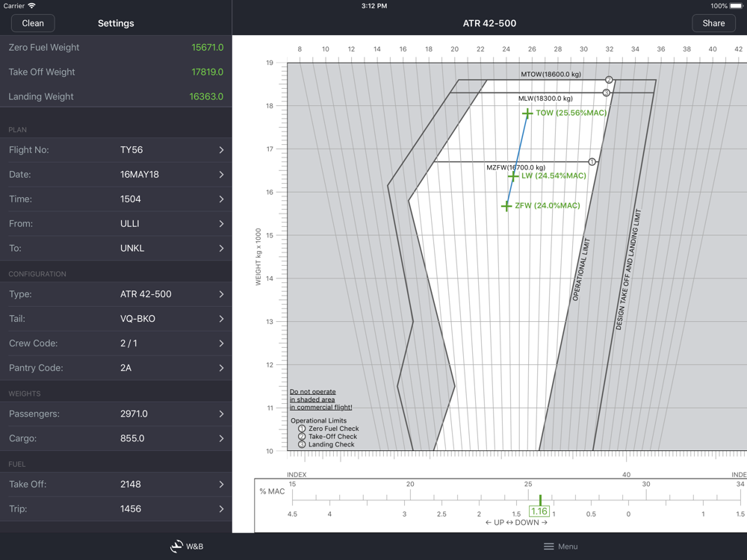Open Cargo weight row chevron

point(222,438)
